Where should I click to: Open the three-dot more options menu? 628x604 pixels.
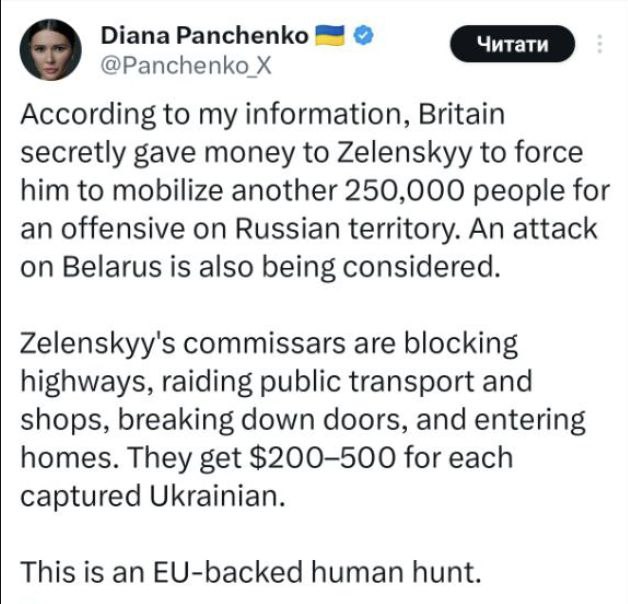point(599,44)
